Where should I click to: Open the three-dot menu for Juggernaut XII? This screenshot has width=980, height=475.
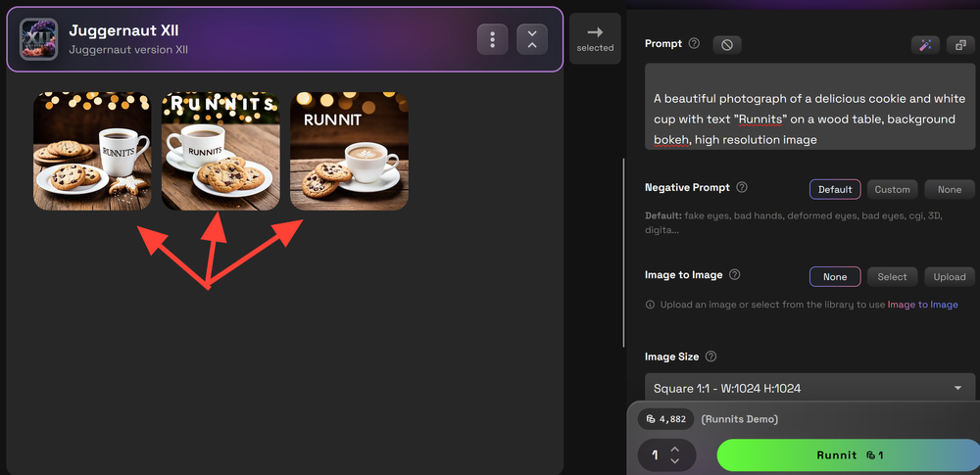click(x=492, y=39)
